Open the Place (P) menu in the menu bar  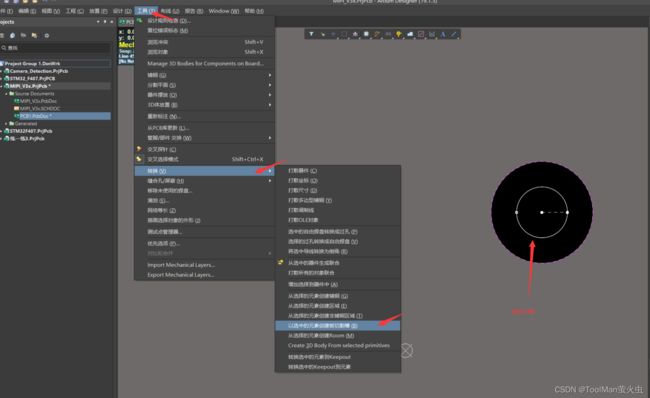coord(98,11)
